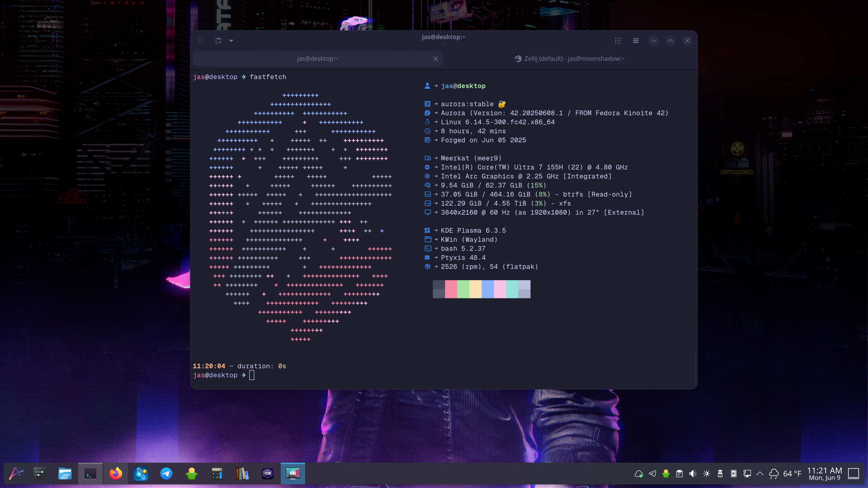The width and height of the screenshot is (868, 488).
Task: Open the wired network tray icon
Action: click(x=747, y=474)
